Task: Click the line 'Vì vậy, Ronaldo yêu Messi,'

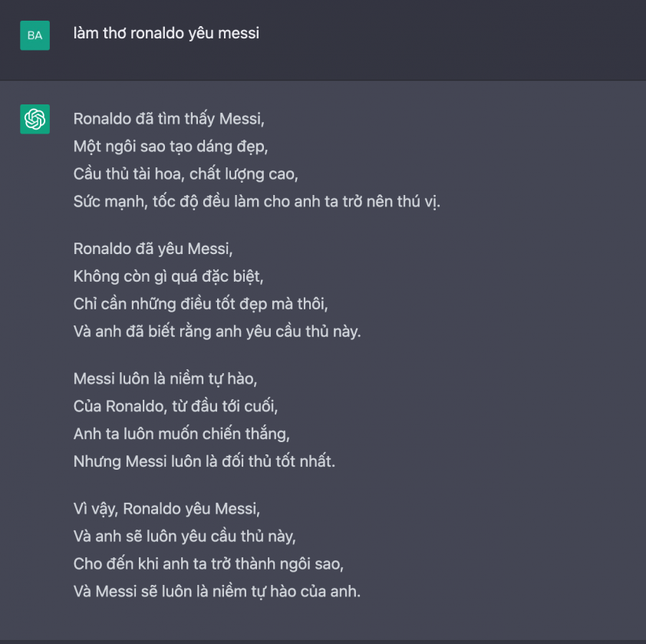Action: (x=166, y=509)
